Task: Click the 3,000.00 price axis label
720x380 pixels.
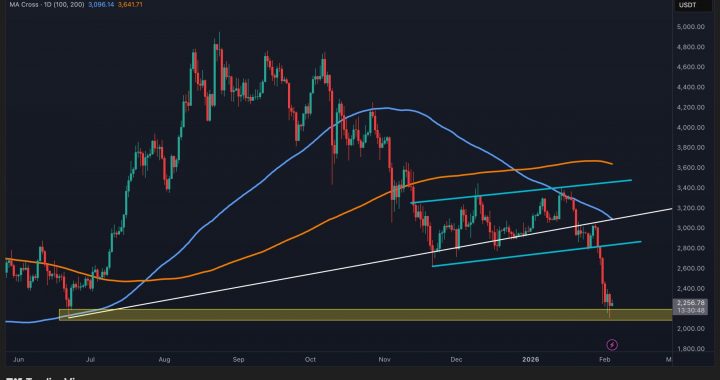Action: [x=691, y=228]
